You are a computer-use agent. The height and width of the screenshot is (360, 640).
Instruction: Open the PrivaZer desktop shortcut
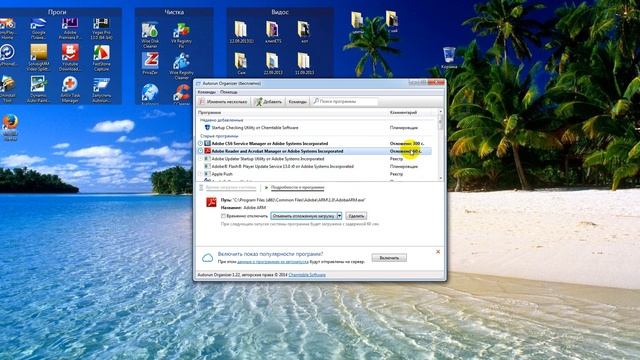click(x=150, y=63)
